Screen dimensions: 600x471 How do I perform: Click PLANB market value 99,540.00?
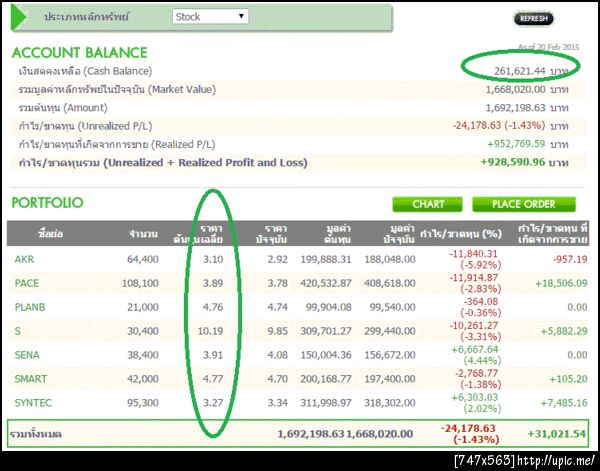[392, 307]
